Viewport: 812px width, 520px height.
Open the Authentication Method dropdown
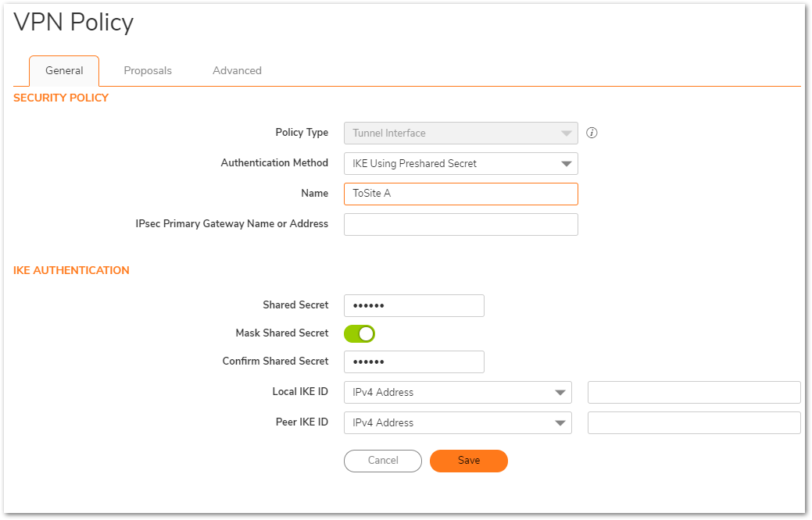point(461,163)
